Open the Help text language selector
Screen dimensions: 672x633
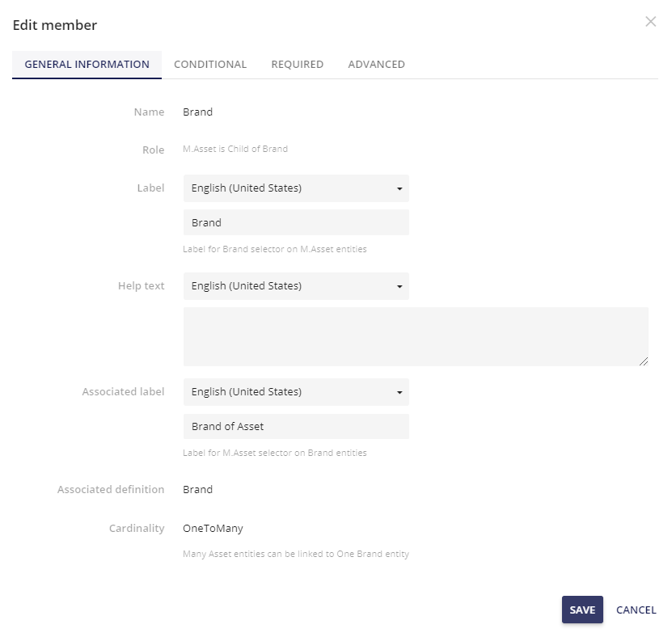(x=296, y=286)
